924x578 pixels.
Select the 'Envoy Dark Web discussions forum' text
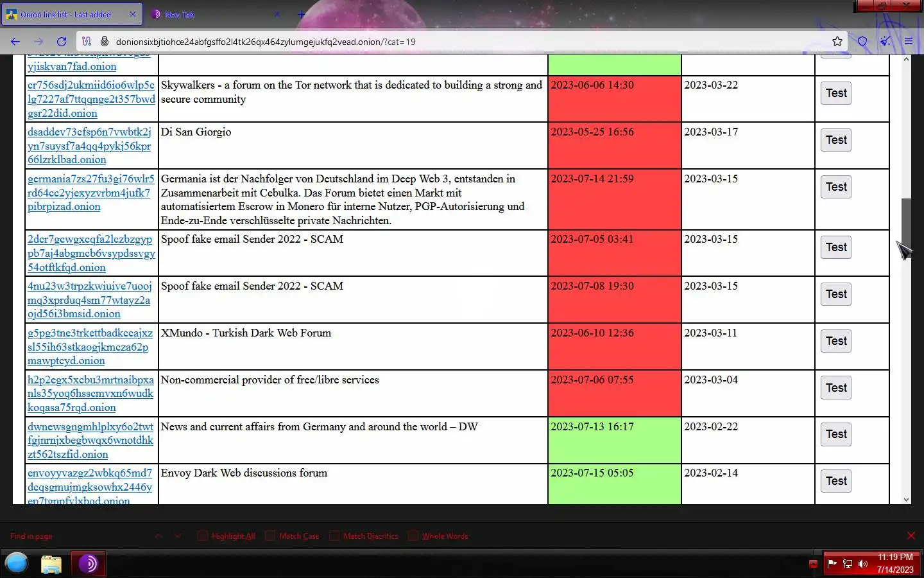point(244,473)
